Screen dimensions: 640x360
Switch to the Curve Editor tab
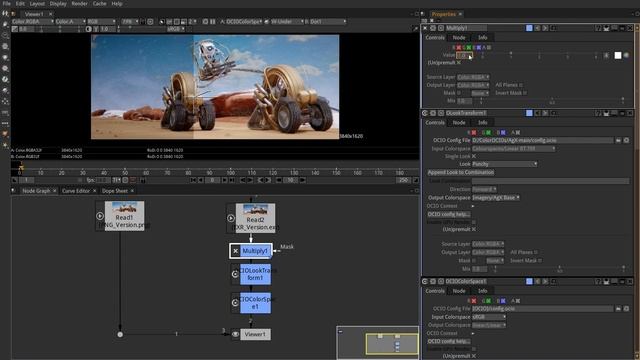tap(76, 191)
